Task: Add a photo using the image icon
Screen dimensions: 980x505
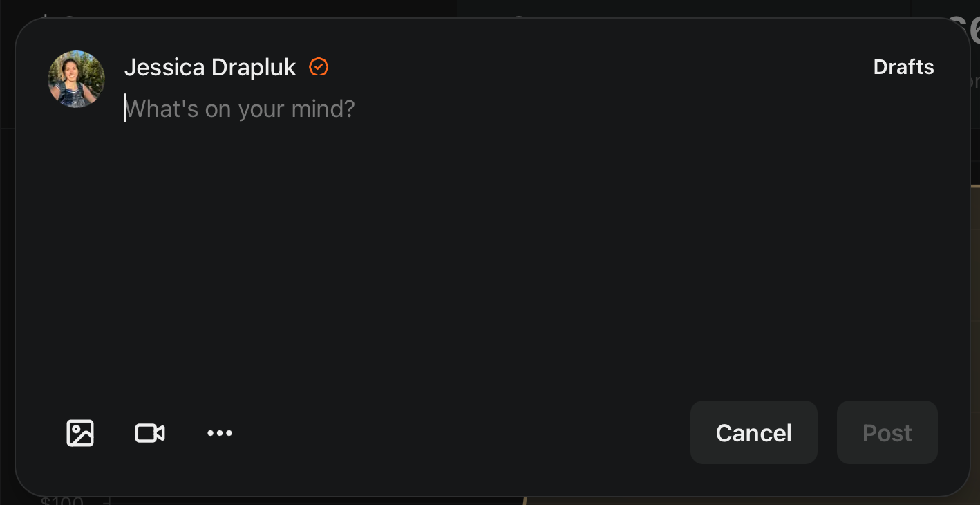Action: (x=80, y=433)
